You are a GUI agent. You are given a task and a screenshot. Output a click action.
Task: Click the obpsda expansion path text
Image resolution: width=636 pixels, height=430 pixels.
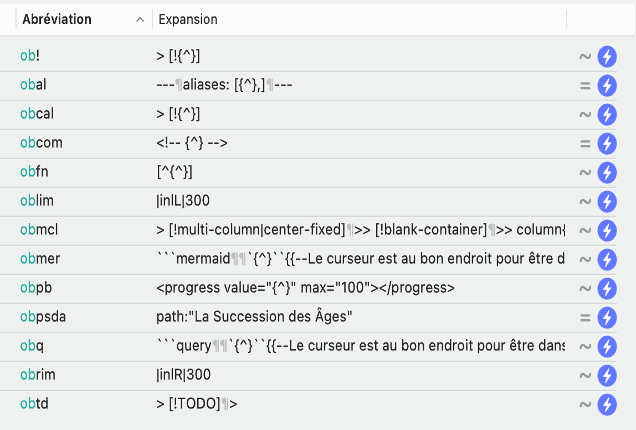[254, 317]
